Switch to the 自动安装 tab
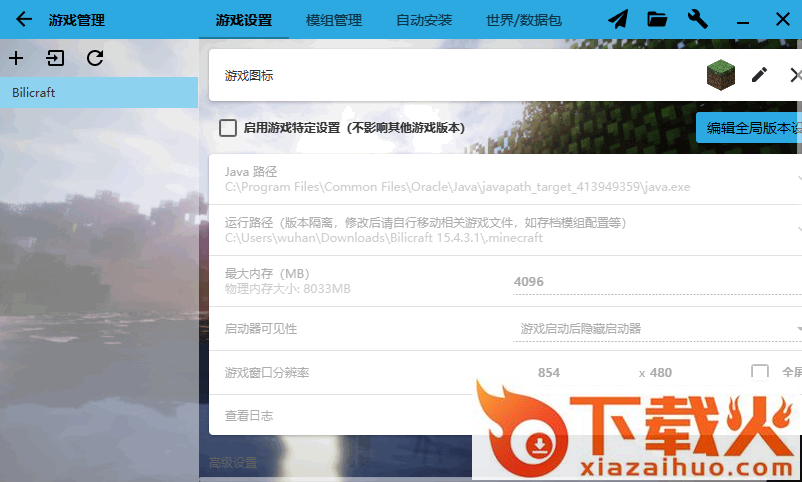This screenshot has height=482, width=802. [424, 20]
